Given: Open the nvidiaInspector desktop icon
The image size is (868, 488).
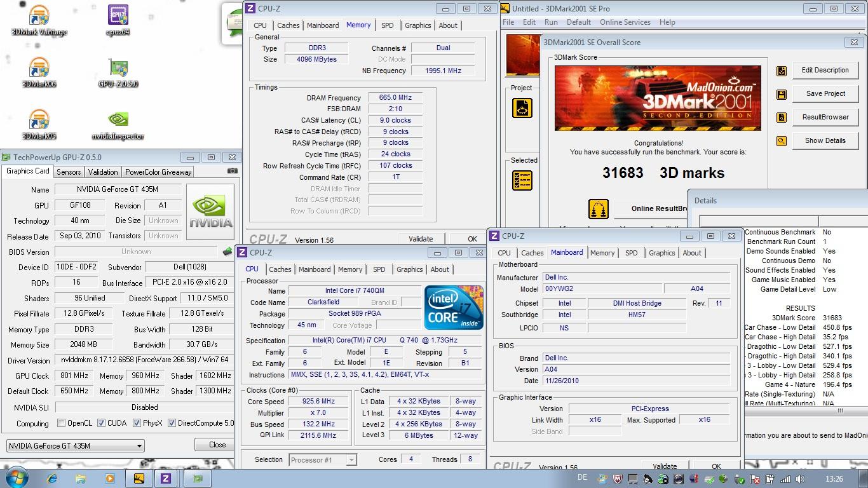Looking at the screenshot, I should (118, 124).
